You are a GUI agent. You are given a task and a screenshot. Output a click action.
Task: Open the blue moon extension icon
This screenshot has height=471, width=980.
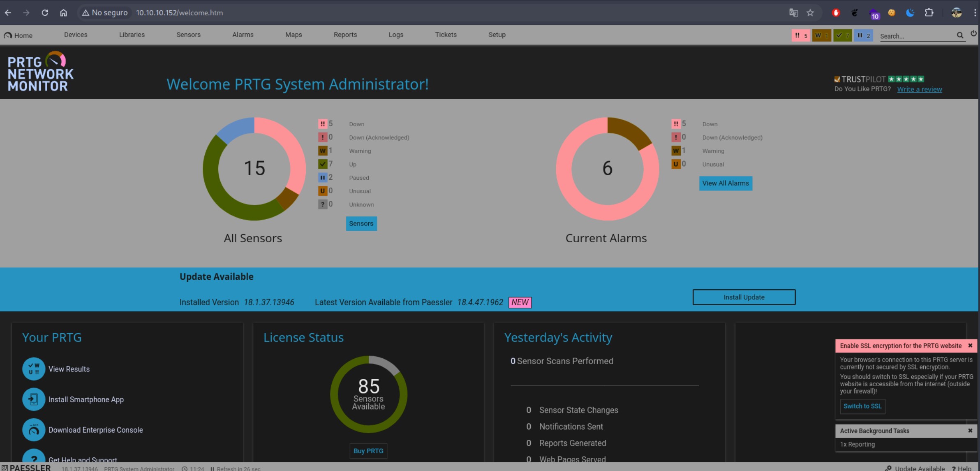tap(910, 13)
